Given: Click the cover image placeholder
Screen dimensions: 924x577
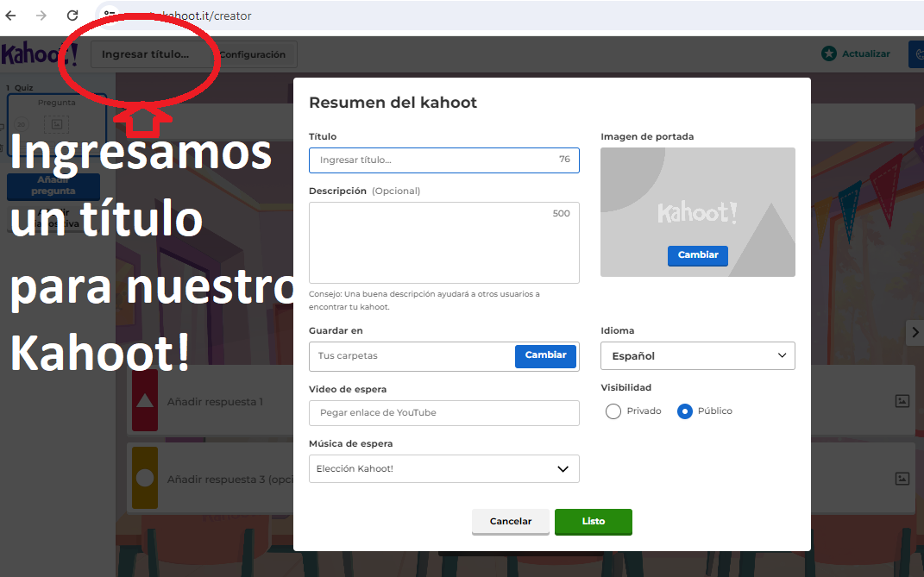Looking at the screenshot, I should [698, 211].
